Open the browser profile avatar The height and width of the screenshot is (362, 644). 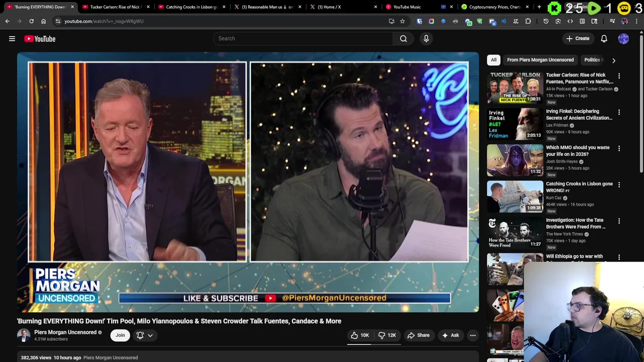624,21
